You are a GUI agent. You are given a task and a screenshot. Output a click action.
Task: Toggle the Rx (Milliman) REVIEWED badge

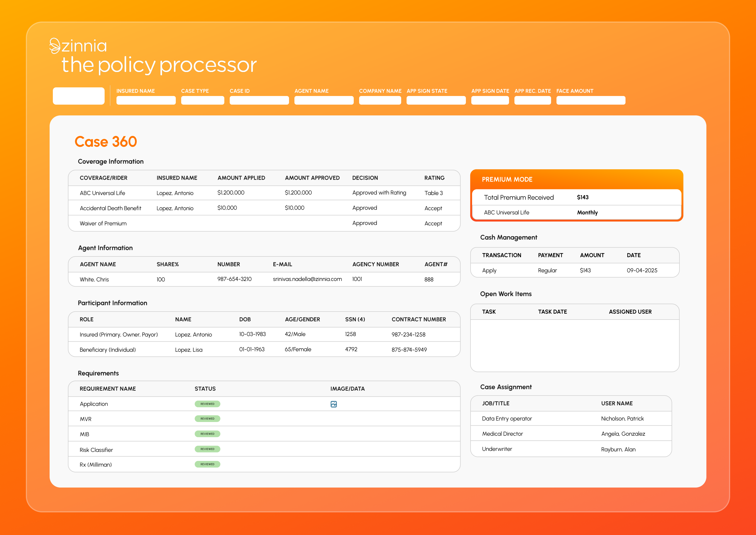tap(207, 464)
